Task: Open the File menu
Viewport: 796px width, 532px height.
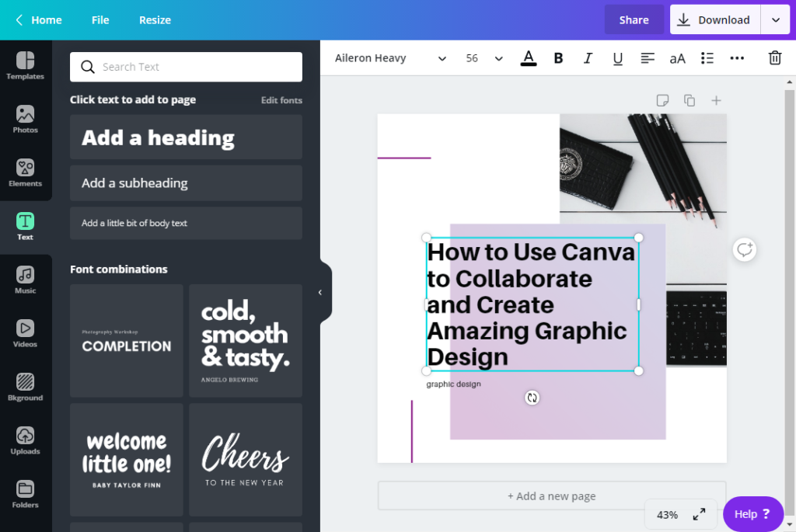Action: pyautogui.click(x=99, y=19)
